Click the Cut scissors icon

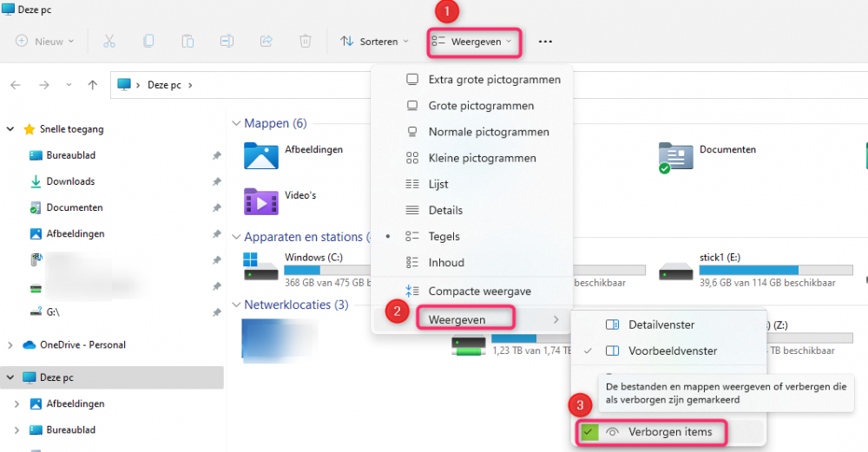click(109, 42)
